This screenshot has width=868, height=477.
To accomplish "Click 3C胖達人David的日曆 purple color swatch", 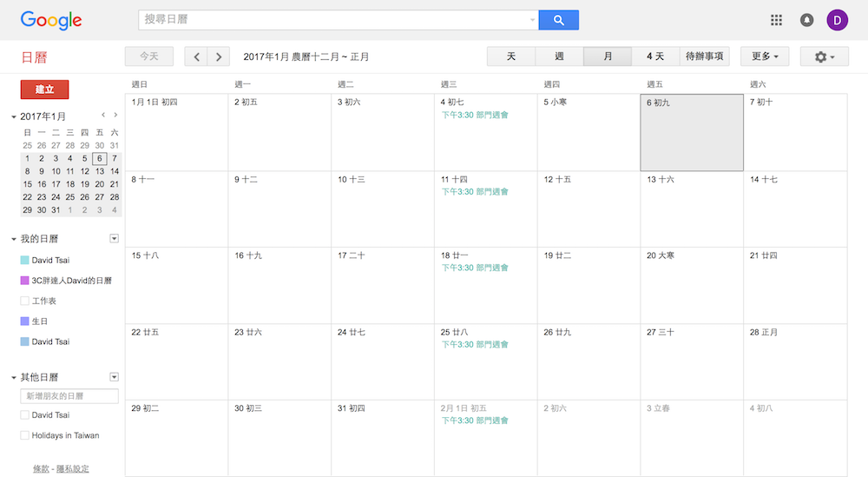I will click(x=25, y=281).
